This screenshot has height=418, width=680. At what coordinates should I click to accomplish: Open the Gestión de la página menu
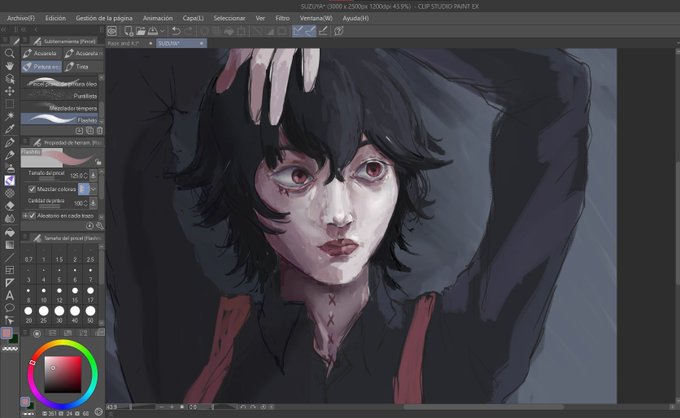coord(104,18)
